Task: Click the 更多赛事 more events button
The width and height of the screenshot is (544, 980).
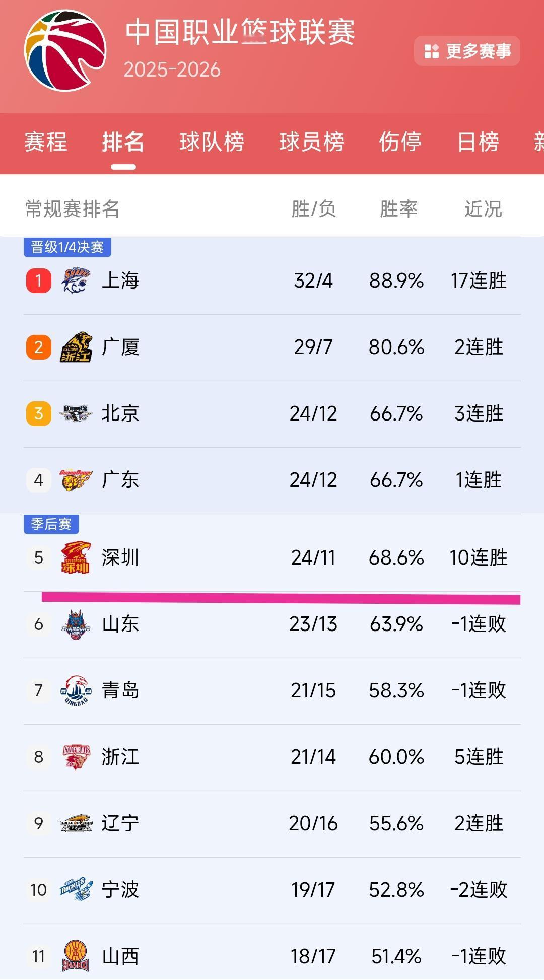Action: (x=467, y=50)
